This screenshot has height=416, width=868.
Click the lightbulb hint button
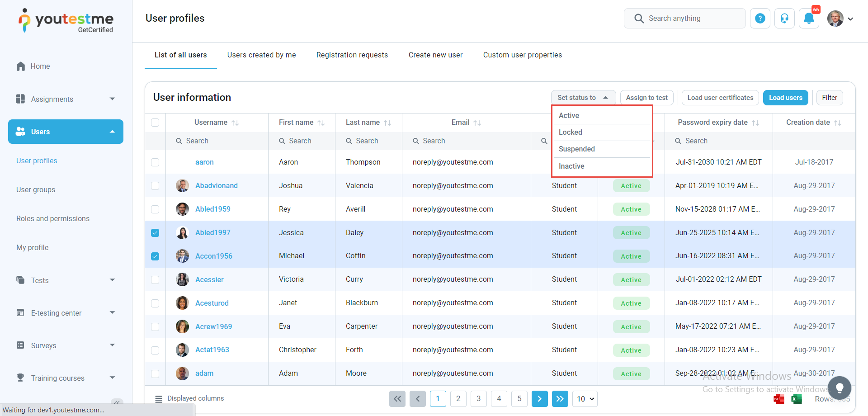(x=839, y=388)
